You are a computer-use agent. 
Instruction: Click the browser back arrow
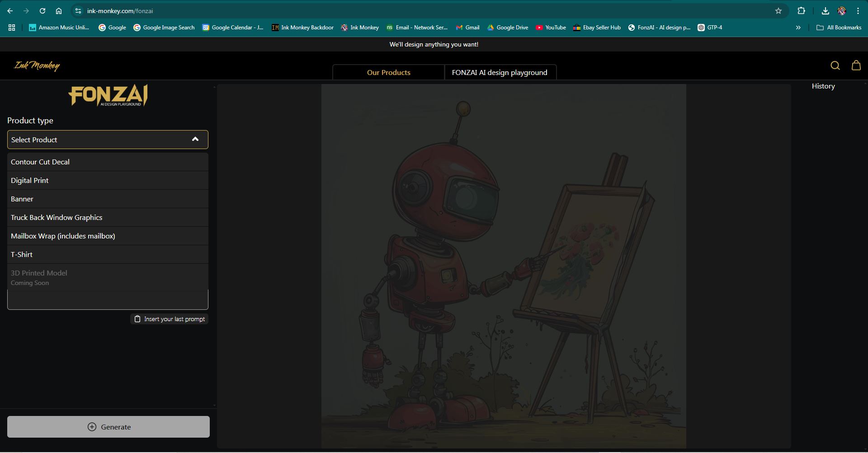click(10, 11)
